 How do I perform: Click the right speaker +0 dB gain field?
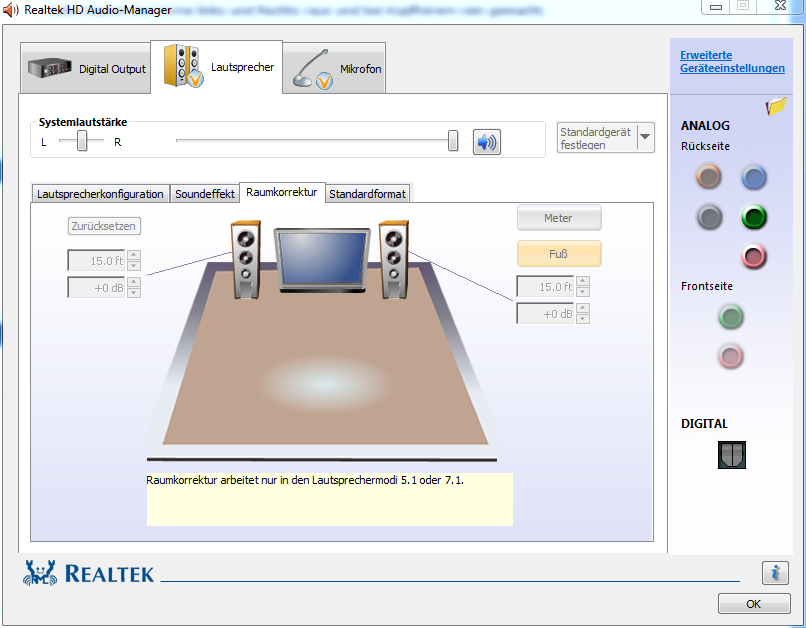[545, 314]
